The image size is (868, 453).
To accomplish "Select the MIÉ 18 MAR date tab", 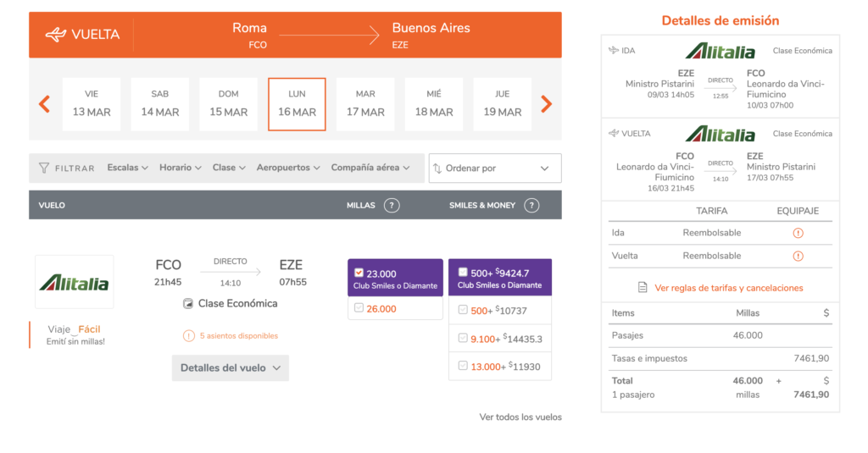I will tap(434, 104).
